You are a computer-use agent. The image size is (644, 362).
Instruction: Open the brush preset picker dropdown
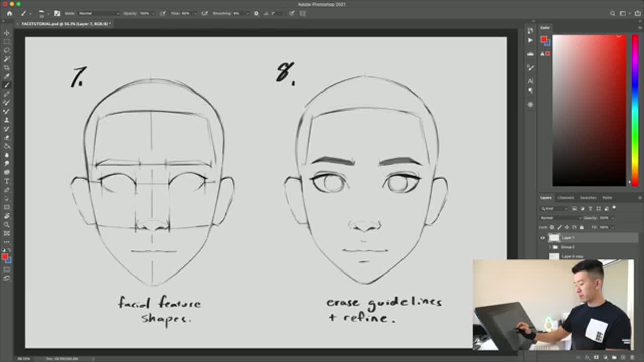pyautogui.click(x=48, y=14)
